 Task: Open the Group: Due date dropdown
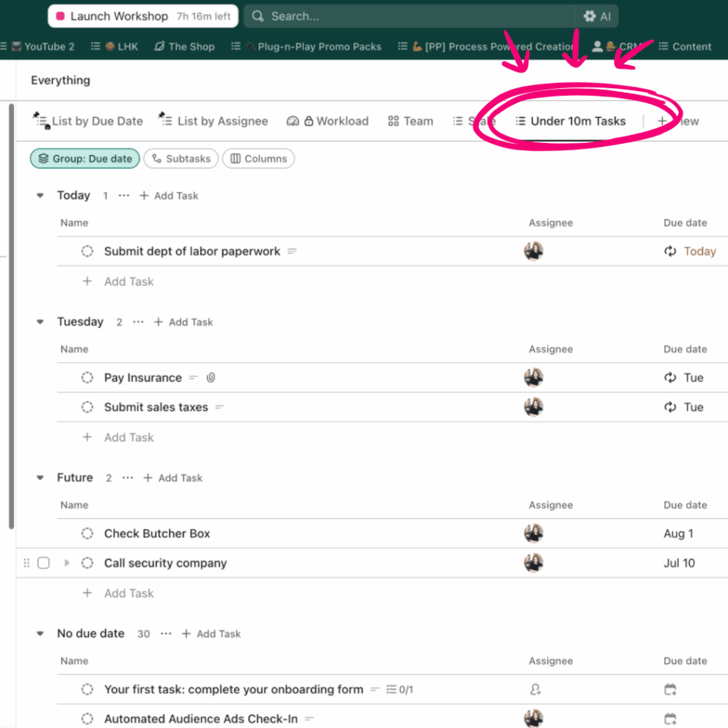tap(85, 159)
